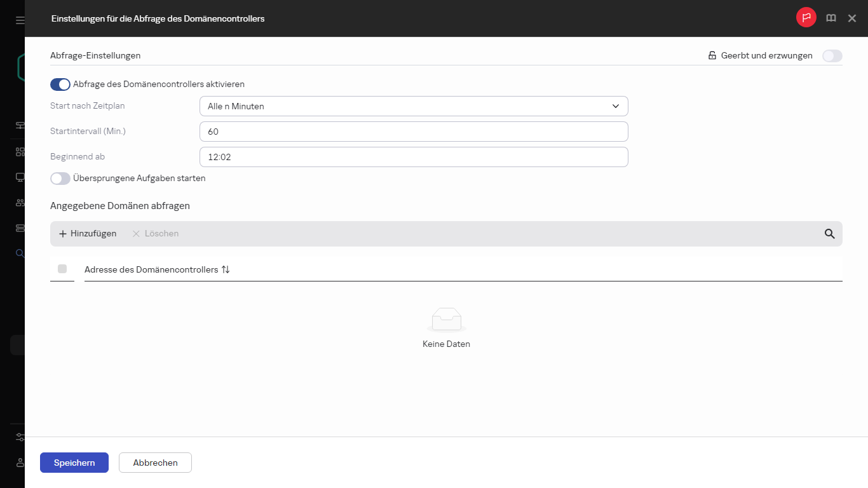
Task: Click the monitor icon in left sidebar
Action: pos(20,177)
